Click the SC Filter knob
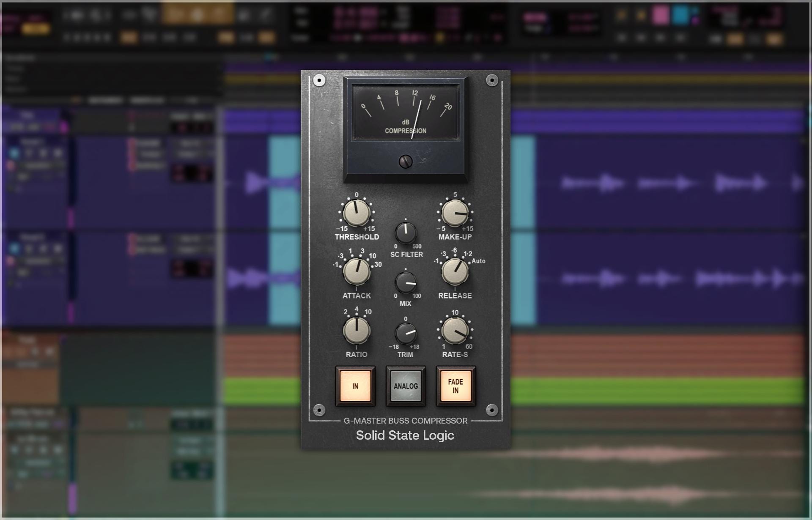Viewport: 812px width, 520px height. pos(406,233)
